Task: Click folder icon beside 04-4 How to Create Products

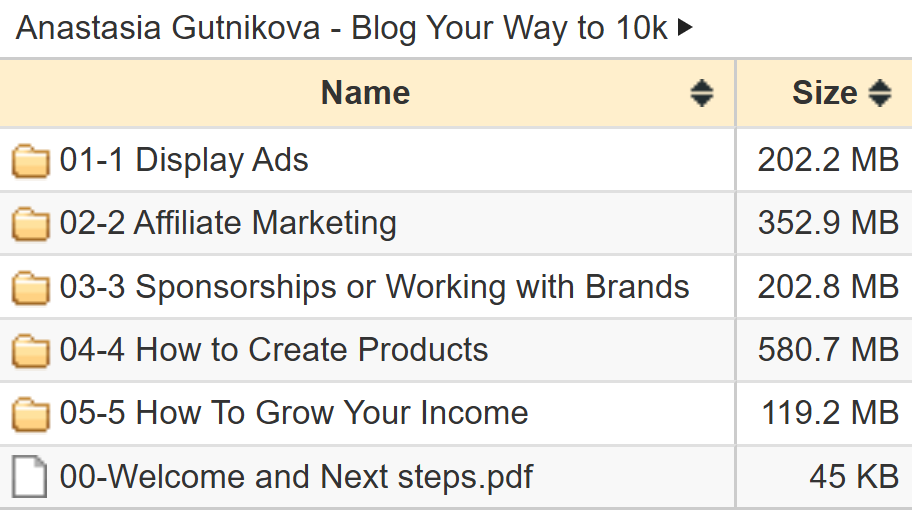Action: (30, 351)
